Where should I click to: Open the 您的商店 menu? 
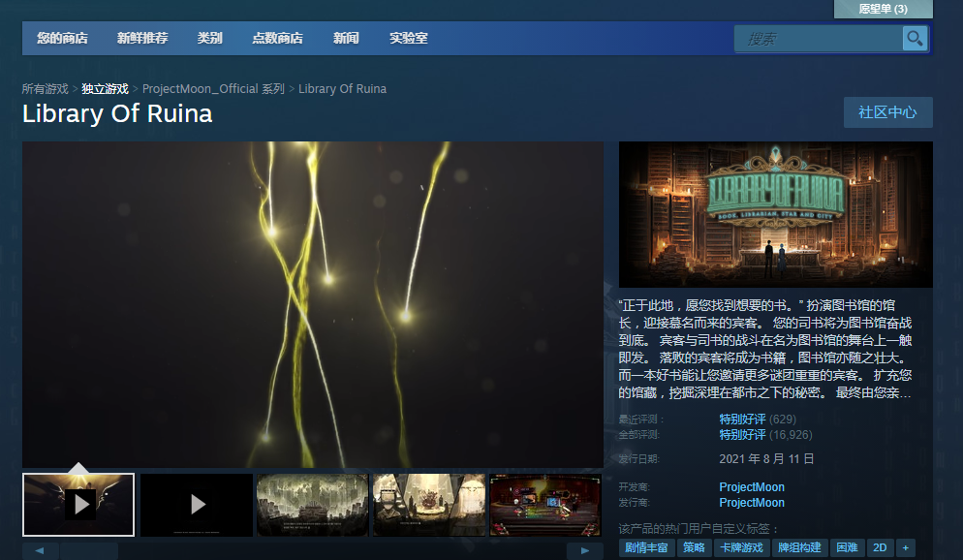(x=62, y=38)
